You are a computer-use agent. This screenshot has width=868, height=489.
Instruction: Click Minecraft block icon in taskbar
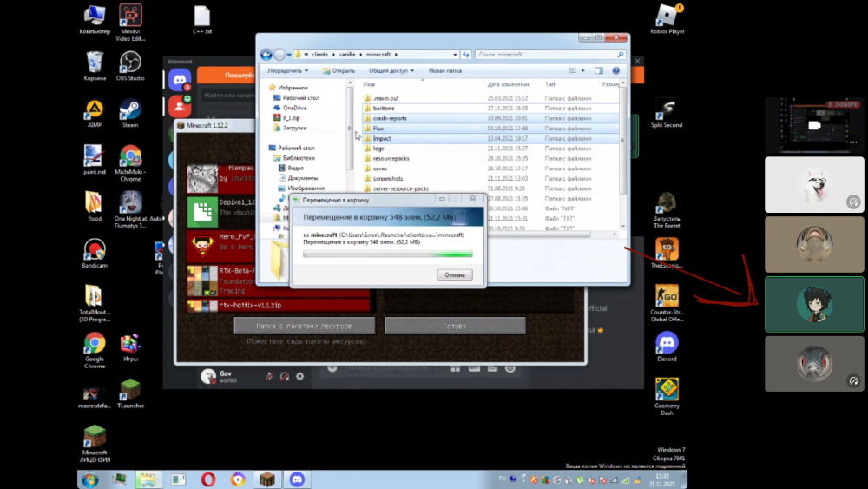pyautogui.click(x=267, y=479)
